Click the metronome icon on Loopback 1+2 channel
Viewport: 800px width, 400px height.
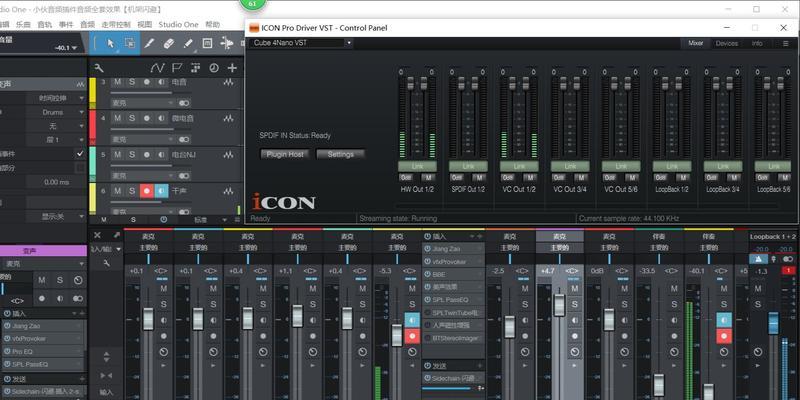coord(757,259)
